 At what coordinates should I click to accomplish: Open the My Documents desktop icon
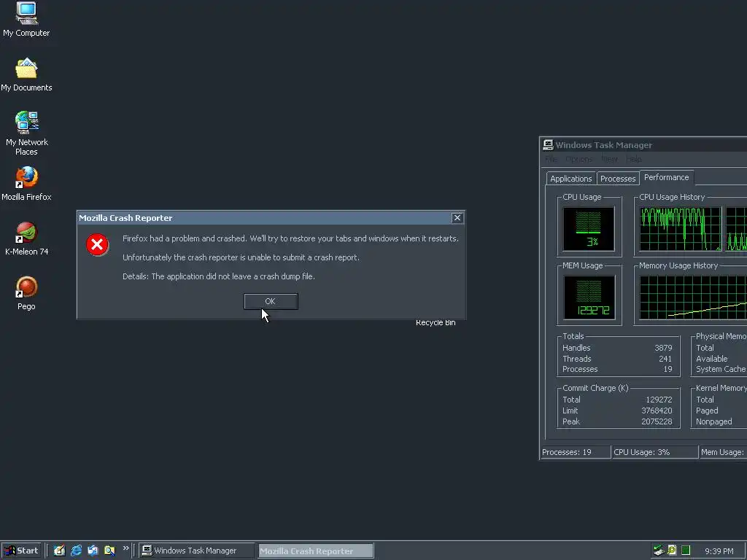click(x=26, y=74)
